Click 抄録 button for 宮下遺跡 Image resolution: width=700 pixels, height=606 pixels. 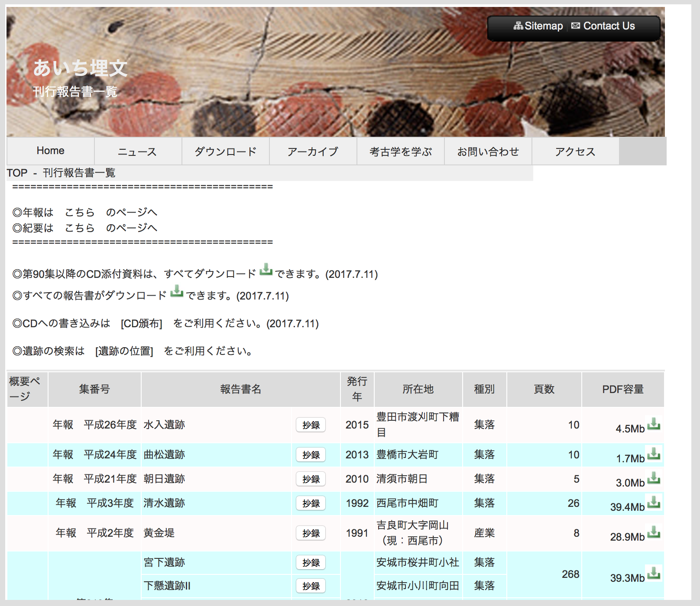click(x=311, y=562)
